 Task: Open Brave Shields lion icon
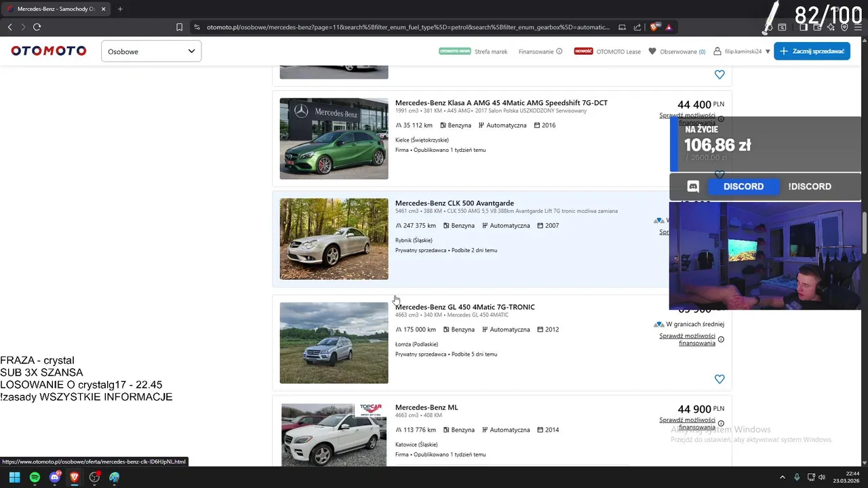[654, 27]
